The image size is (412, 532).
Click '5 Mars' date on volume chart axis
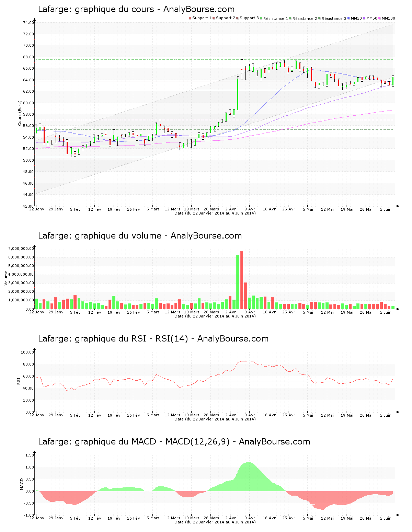pos(153,312)
